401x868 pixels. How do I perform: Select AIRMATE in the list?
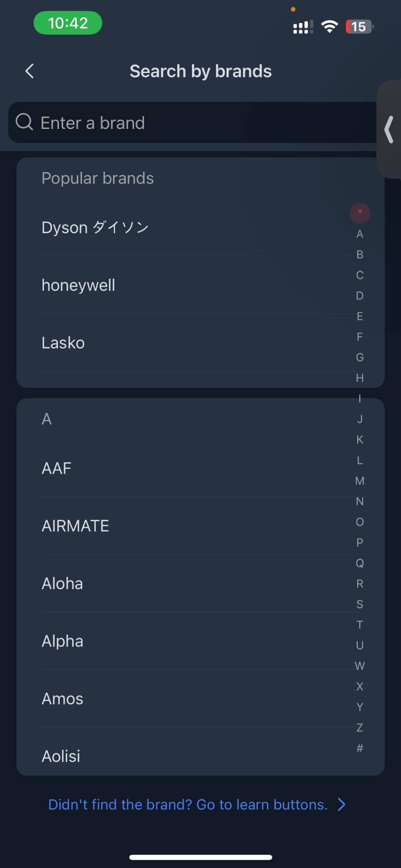pos(76,526)
